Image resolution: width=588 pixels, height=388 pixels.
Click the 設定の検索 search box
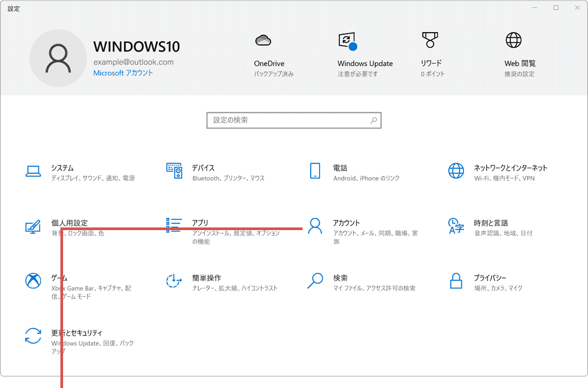(x=293, y=120)
